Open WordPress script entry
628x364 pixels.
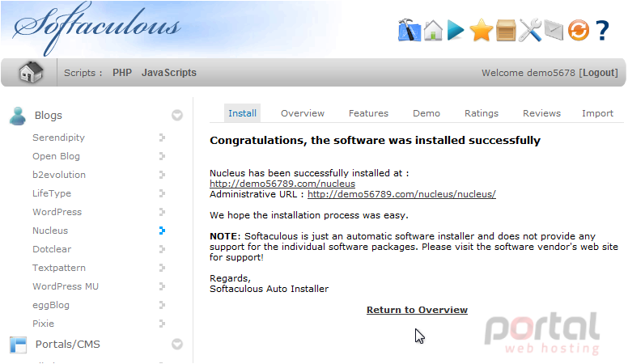pos(57,212)
